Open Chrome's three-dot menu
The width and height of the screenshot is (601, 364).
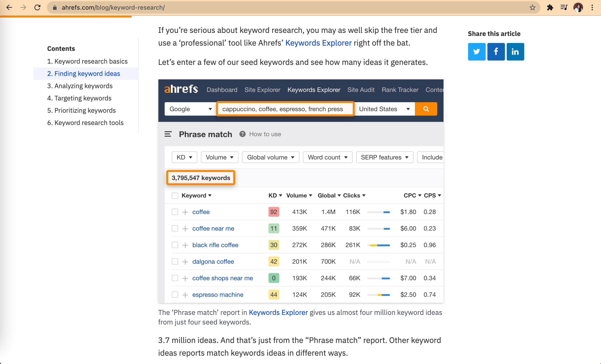click(592, 7)
